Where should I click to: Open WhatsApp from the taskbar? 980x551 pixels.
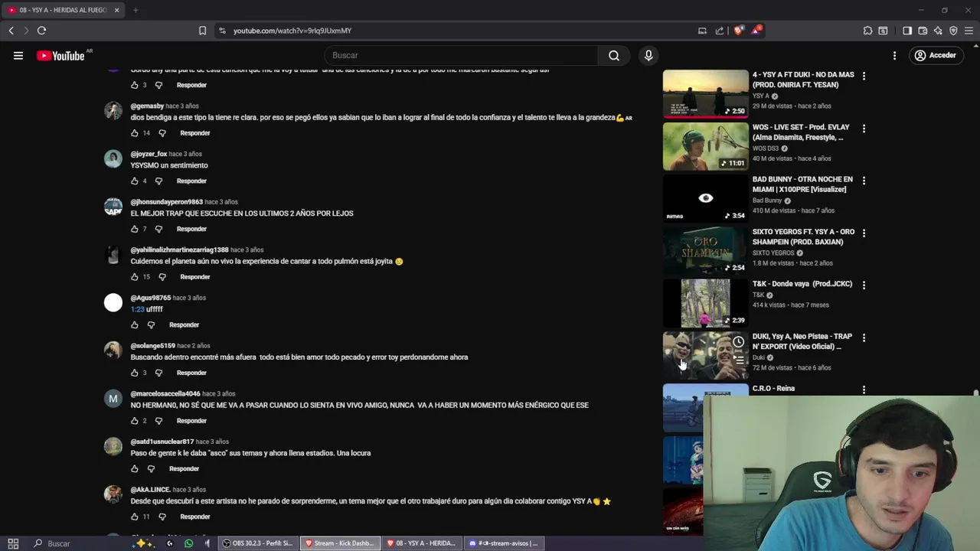188,543
